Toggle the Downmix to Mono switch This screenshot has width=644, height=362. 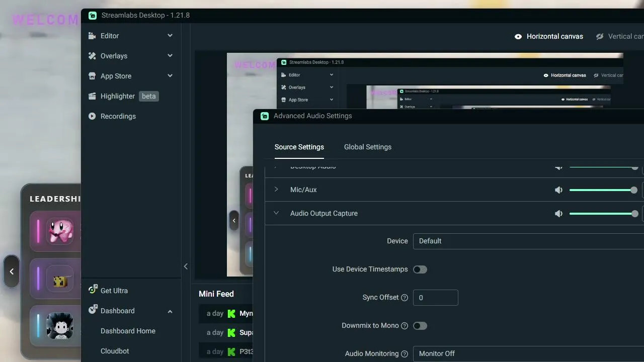point(420,326)
